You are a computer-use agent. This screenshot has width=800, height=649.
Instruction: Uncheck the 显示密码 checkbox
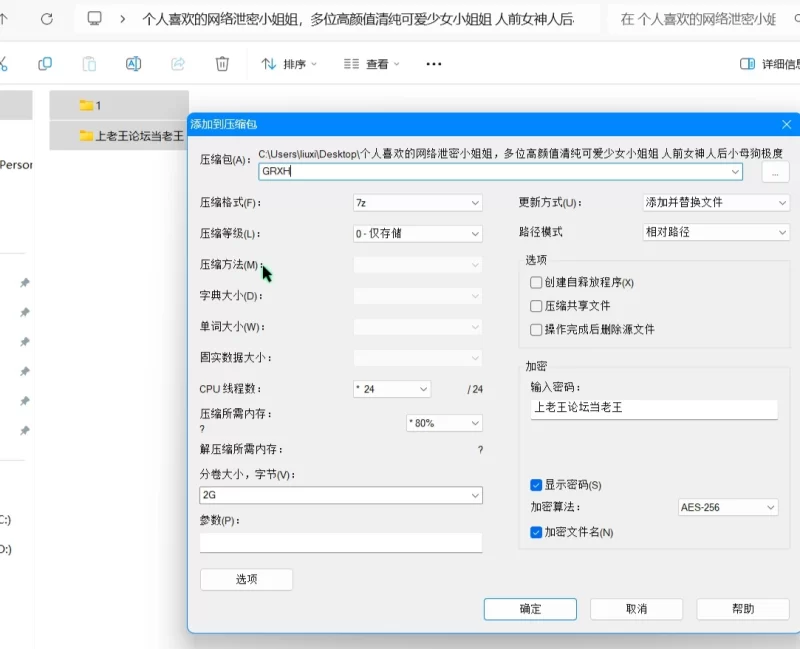[536, 485]
